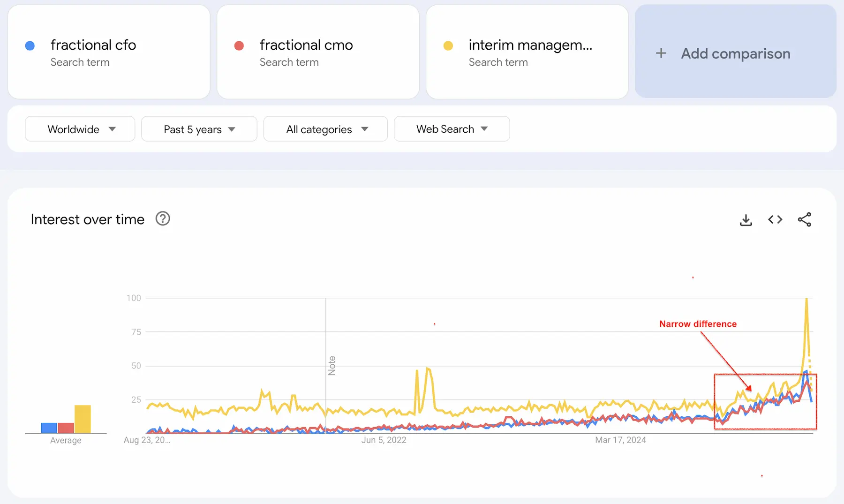This screenshot has width=844, height=504.
Task: Download the Interest over time data as CSV
Action: pyautogui.click(x=746, y=219)
